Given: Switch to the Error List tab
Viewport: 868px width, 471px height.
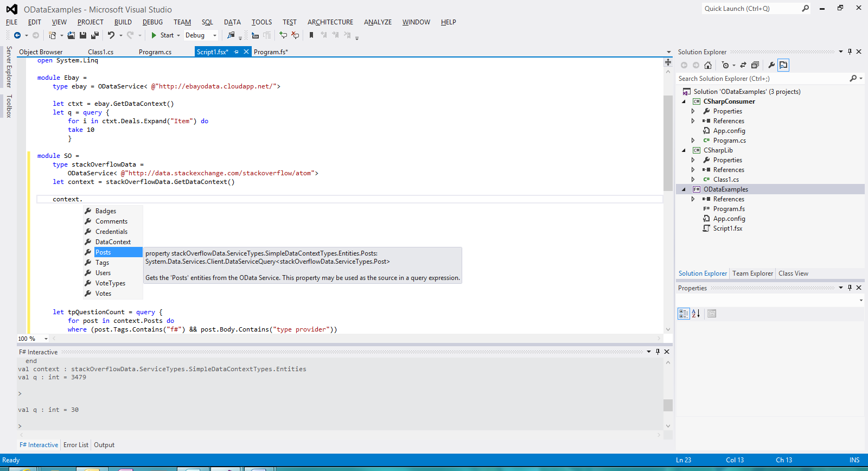Looking at the screenshot, I should pyautogui.click(x=75, y=445).
